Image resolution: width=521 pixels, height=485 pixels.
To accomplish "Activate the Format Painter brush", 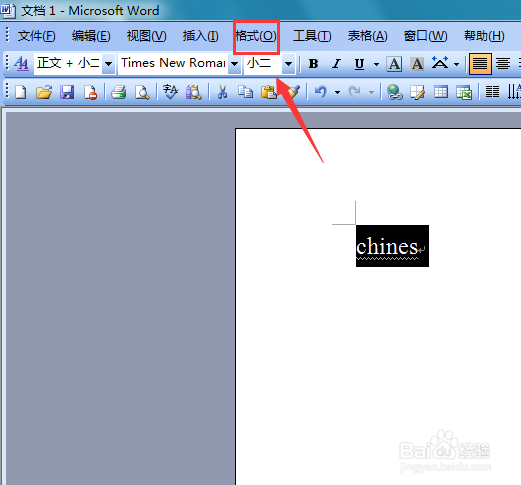I will (294, 92).
